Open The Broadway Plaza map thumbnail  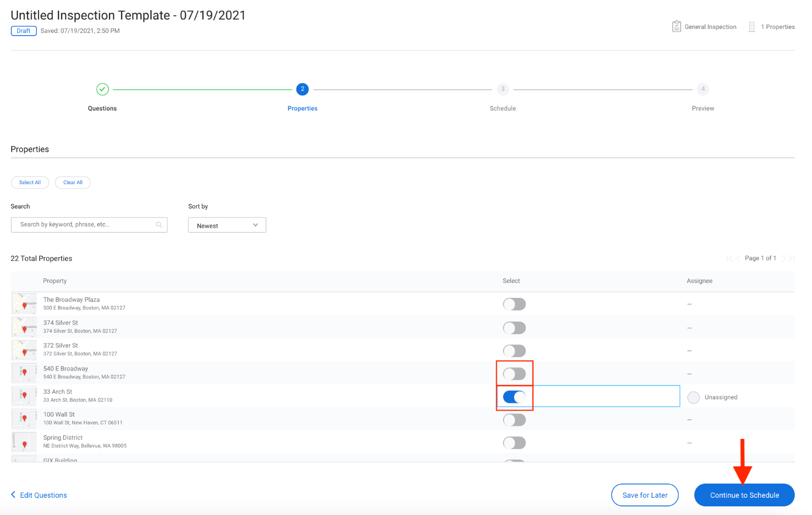click(x=24, y=303)
